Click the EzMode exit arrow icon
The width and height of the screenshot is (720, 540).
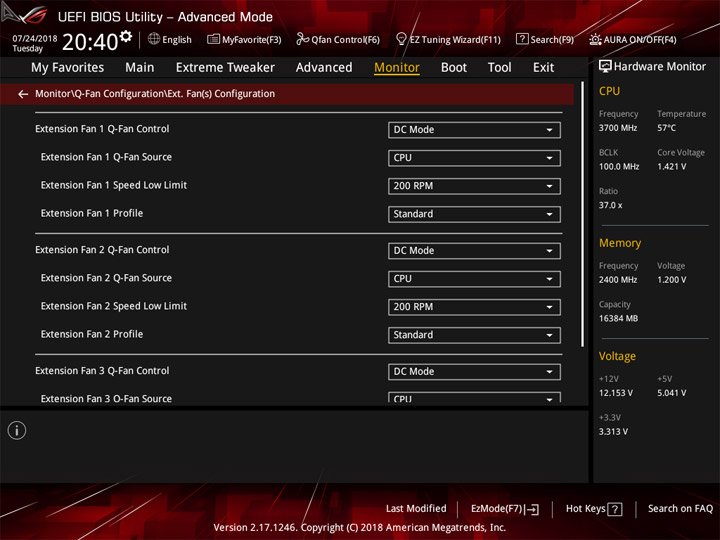click(x=532, y=509)
